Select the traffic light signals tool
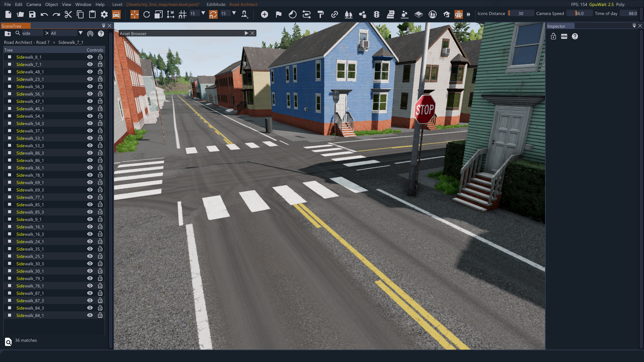The width and height of the screenshot is (644, 362). tap(377, 14)
